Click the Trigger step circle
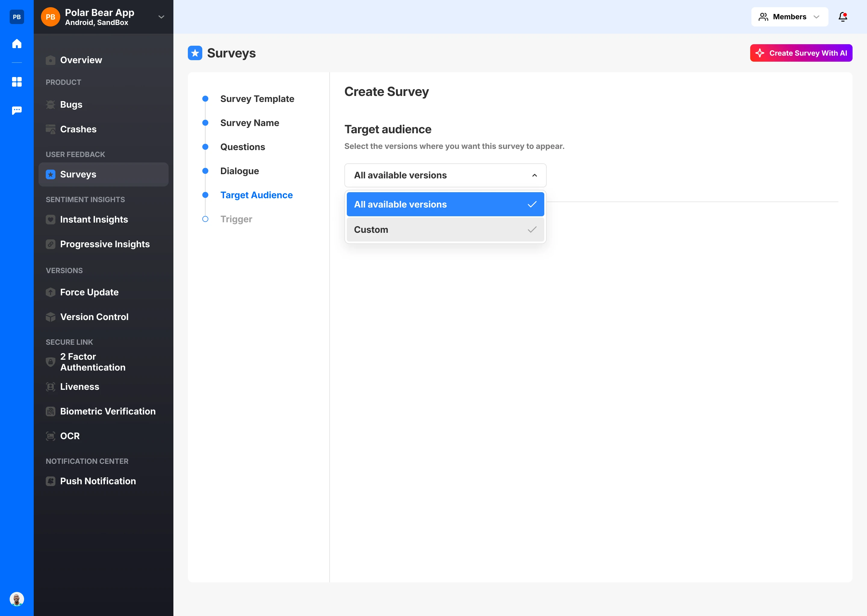This screenshot has width=867, height=616. pos(205,219)
